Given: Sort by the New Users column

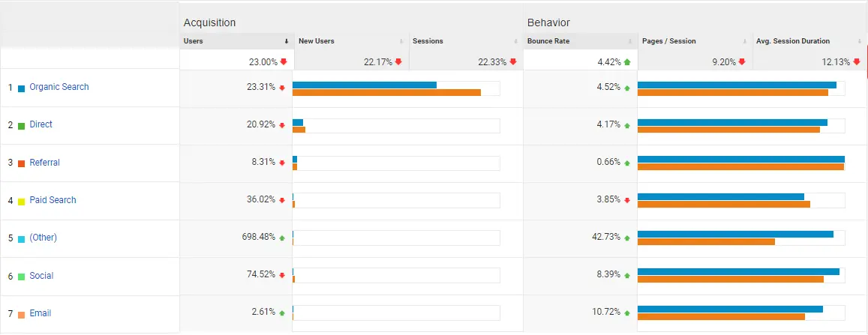Looking at the screenshot, I should point(316,41).
